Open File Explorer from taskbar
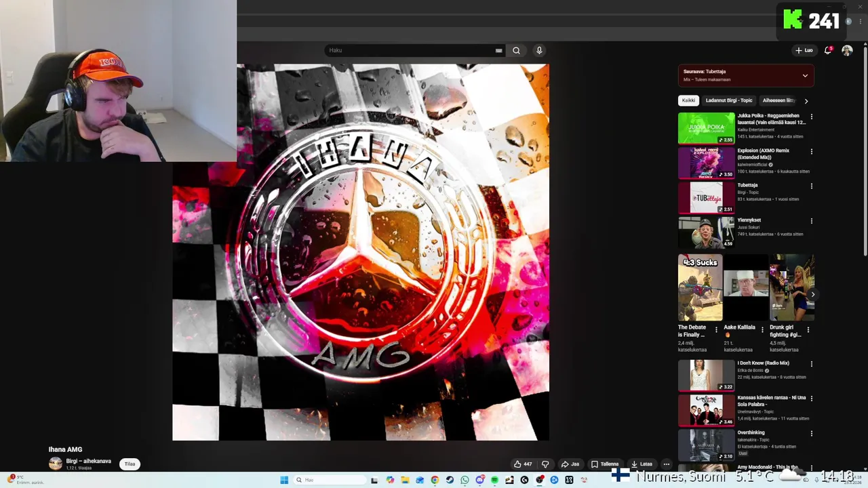The image size is (868, 488). point(405,480)
